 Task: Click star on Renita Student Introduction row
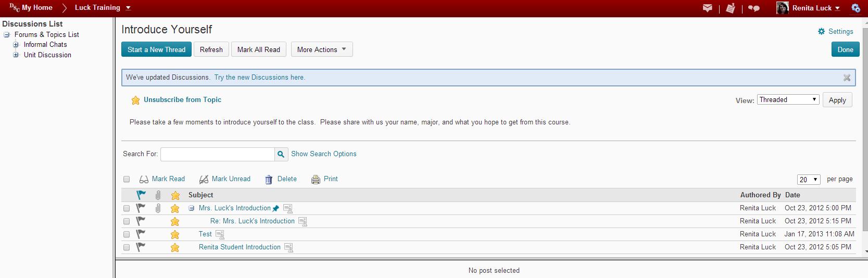(175, 247)
